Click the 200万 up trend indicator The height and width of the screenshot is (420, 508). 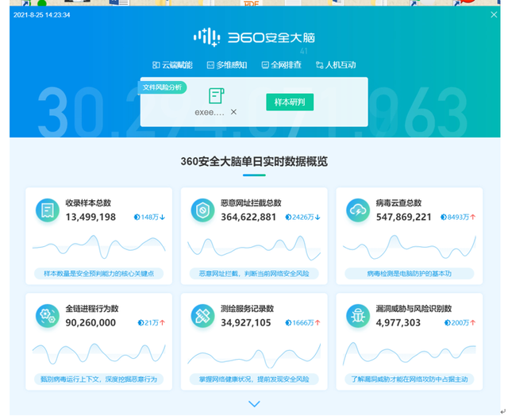click(x=460, y=323)
